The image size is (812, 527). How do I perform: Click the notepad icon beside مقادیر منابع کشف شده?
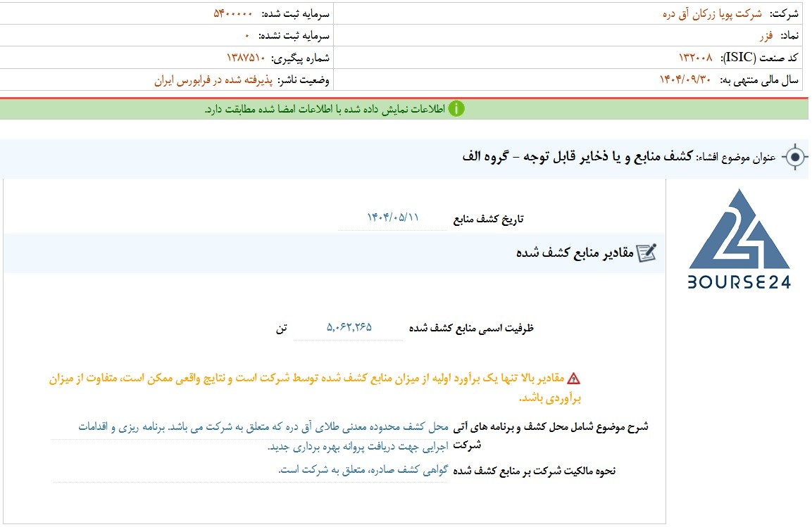coord(647,253)
